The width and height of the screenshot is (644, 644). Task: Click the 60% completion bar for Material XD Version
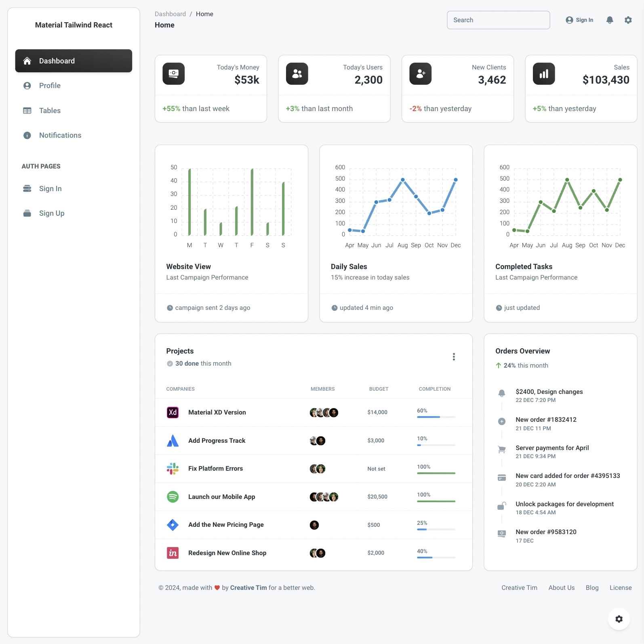point(436,417)
